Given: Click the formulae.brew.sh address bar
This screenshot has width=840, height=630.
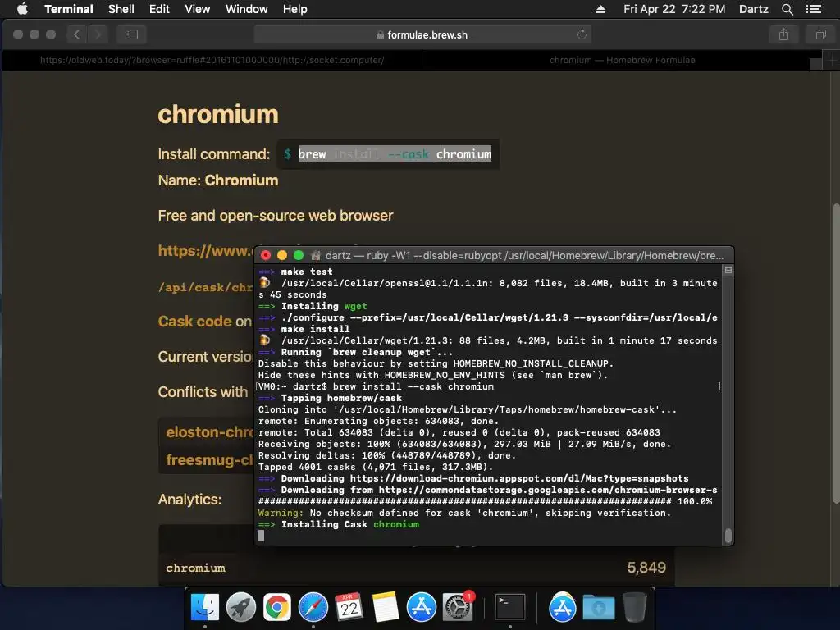Looking at the screenshot, I should pyautogui.click(x=422, y=34).
